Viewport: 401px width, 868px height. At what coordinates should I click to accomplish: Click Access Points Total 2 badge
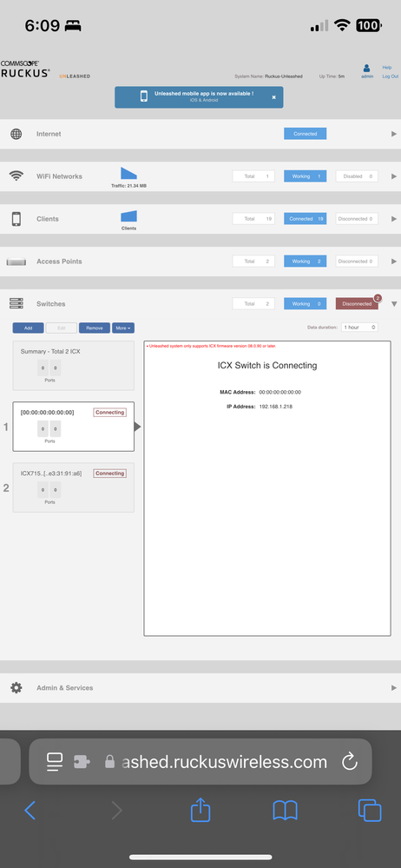pyautogui.click(x=253, y=262)
